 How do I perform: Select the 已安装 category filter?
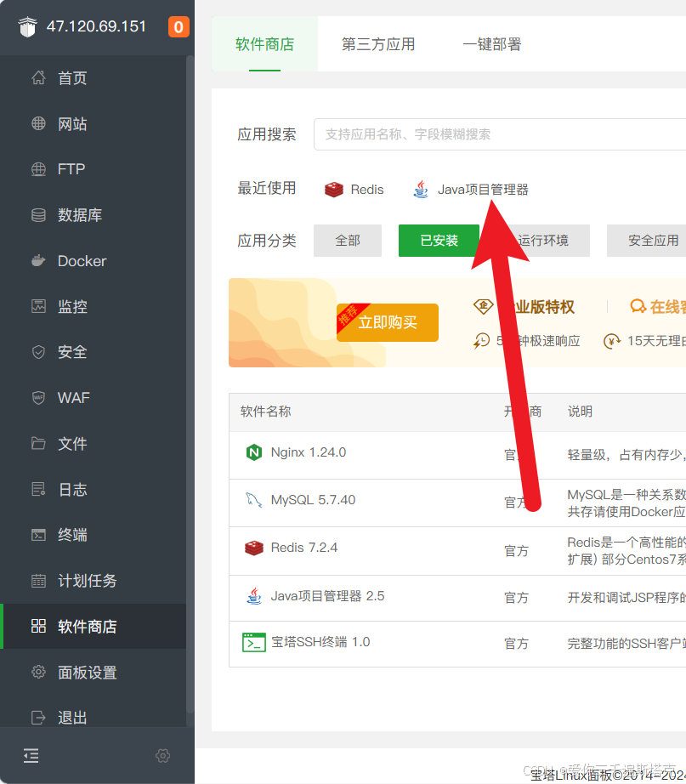(439, 241)
